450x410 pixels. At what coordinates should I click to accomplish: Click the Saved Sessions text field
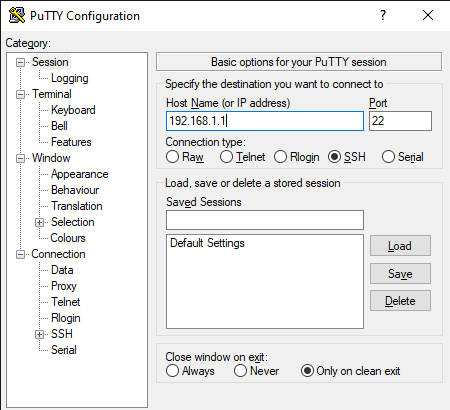pyautogui.click(x=265, y=220)
